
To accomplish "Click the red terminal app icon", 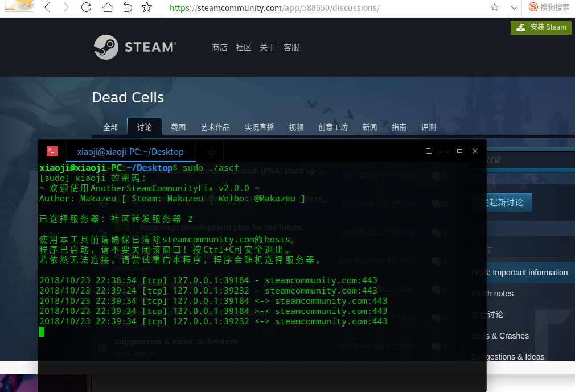I will (x=52, y=151).
